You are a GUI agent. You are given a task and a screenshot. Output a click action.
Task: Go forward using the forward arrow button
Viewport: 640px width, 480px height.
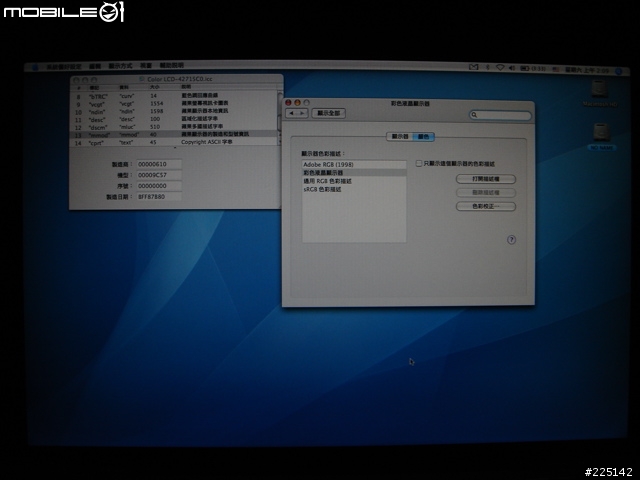302,113
